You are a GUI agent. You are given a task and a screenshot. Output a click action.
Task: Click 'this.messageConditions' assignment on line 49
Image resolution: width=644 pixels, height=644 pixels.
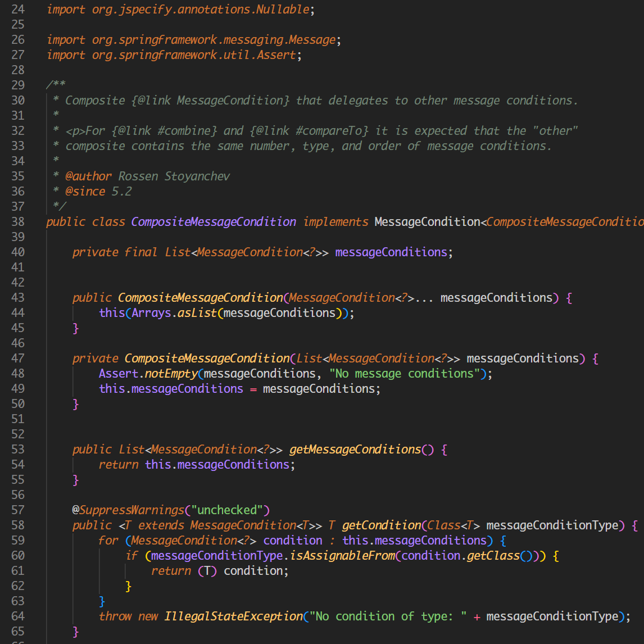click(x=171, y=388)
